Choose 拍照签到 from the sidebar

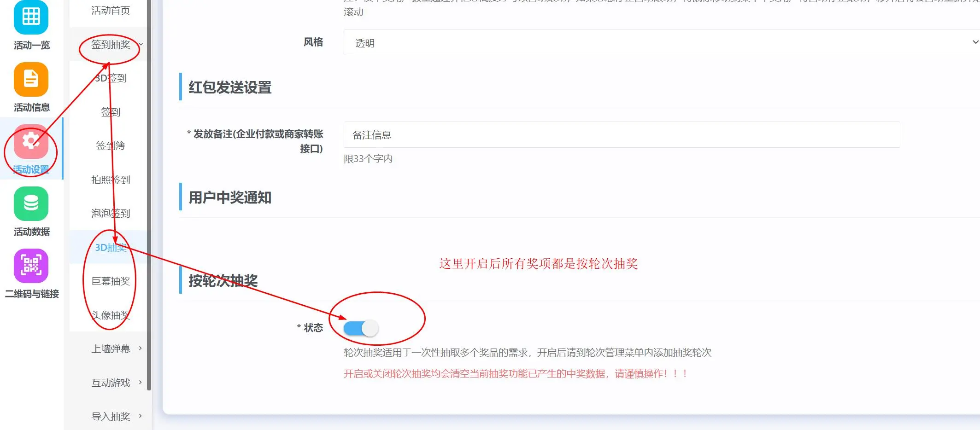pyautogui.click(x=111, y=180)
